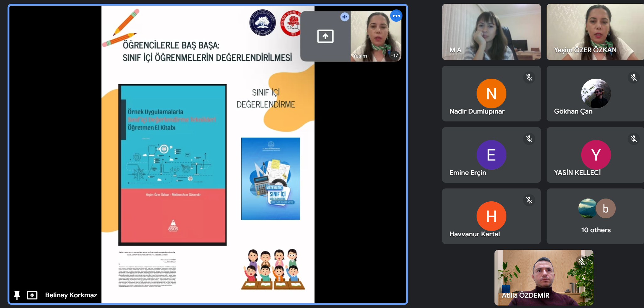Click the muted mic icon on YASİN KELLECİ's tile
The width and height of the screenshot is (644, 308).
click(x=634, y=139)
